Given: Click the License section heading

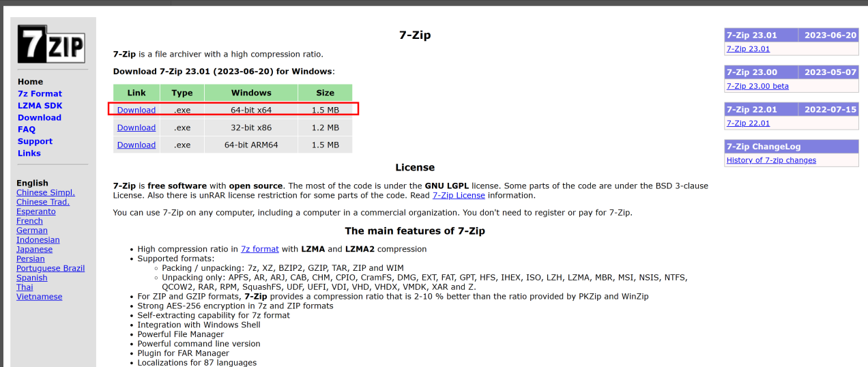Looking at the screenshot, I should point(415,167).
